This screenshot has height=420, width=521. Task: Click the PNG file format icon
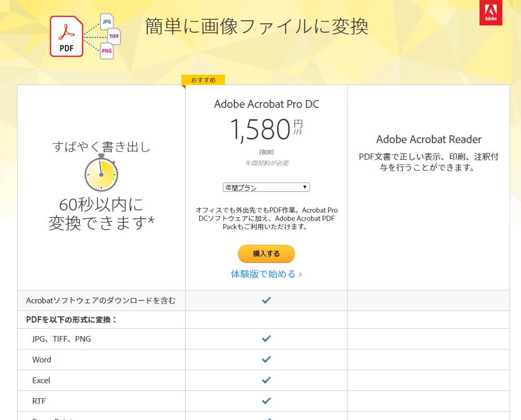click(x=107, y=51)
